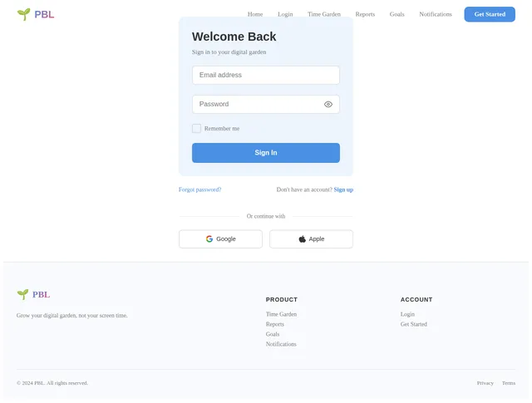Follow the Forgot password? link
The width and height of the screenshot is (532, 403).
point(199,189)
